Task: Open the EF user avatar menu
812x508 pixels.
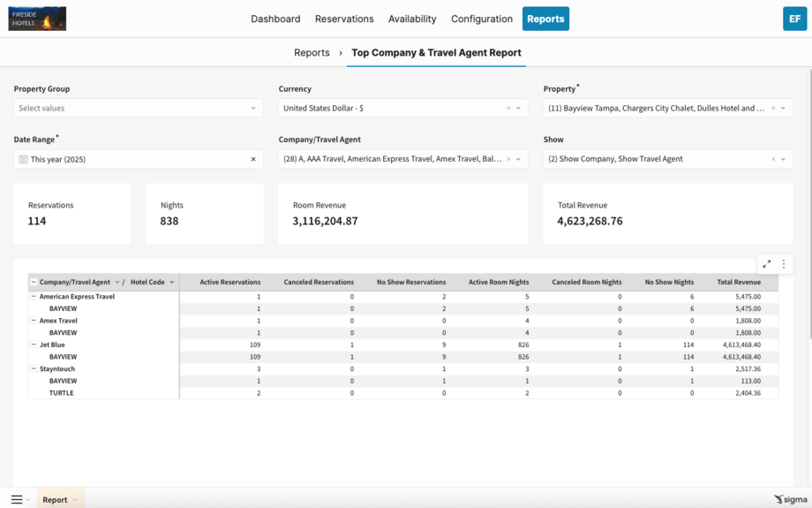Action: (794, 19)
